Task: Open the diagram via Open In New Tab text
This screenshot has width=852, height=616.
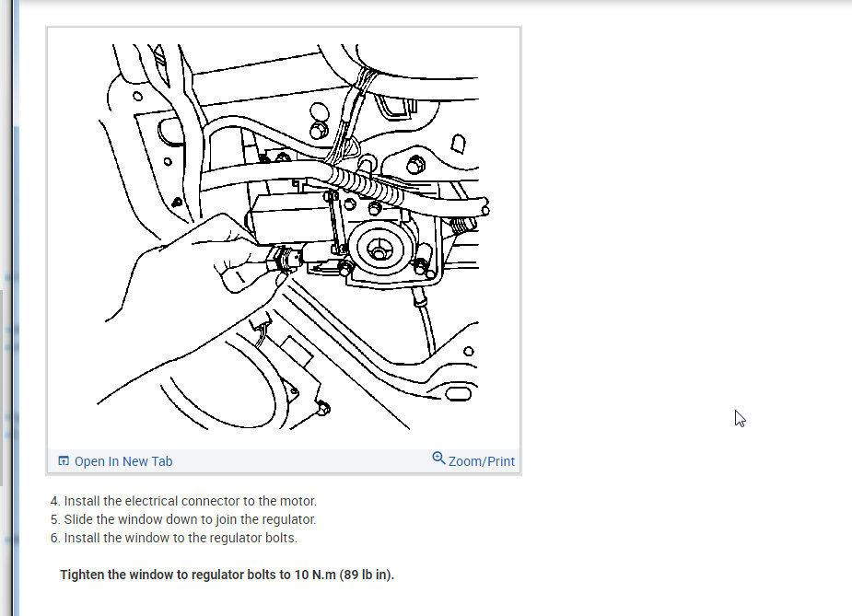Action: click(x=123, y=461)
